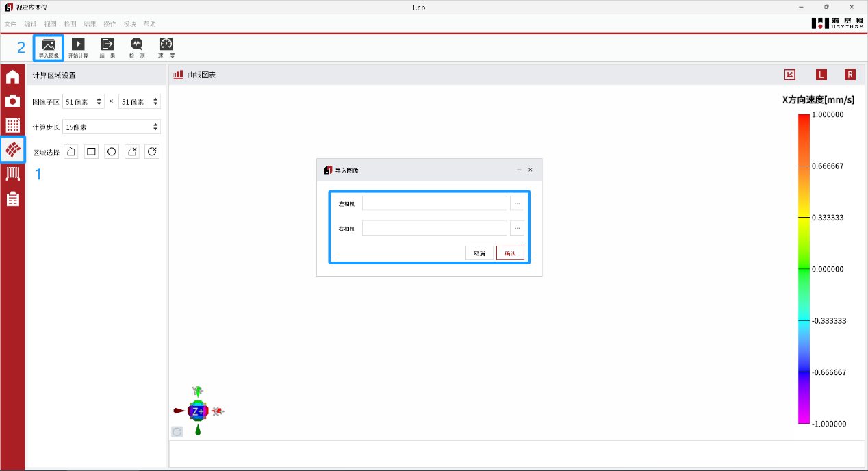The width and height of the screenshot is (868, 471).
Task: Select the polygon region selection tool
Action: coord(71,152)
